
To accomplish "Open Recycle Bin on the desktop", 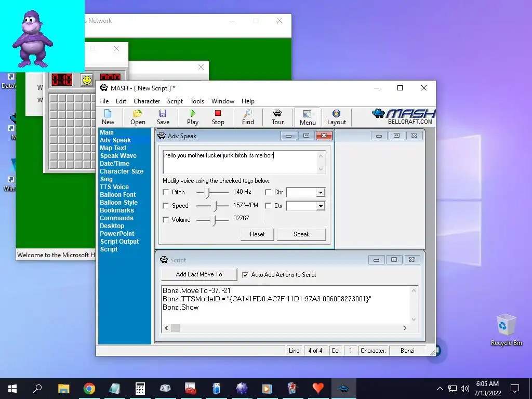I will 506,330.
